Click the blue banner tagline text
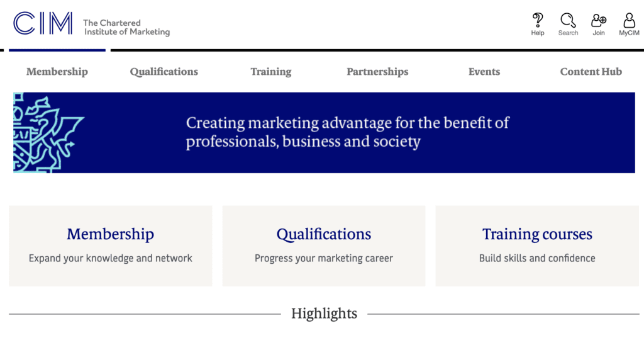 (x=347, y=132)
